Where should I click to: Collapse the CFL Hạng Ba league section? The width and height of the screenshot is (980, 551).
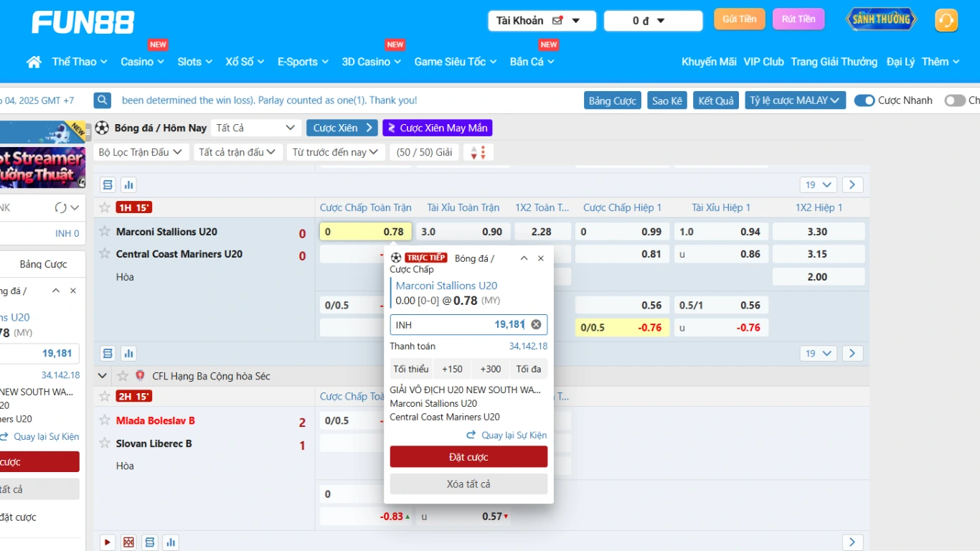pyautogui.click(x=103, y=376)
